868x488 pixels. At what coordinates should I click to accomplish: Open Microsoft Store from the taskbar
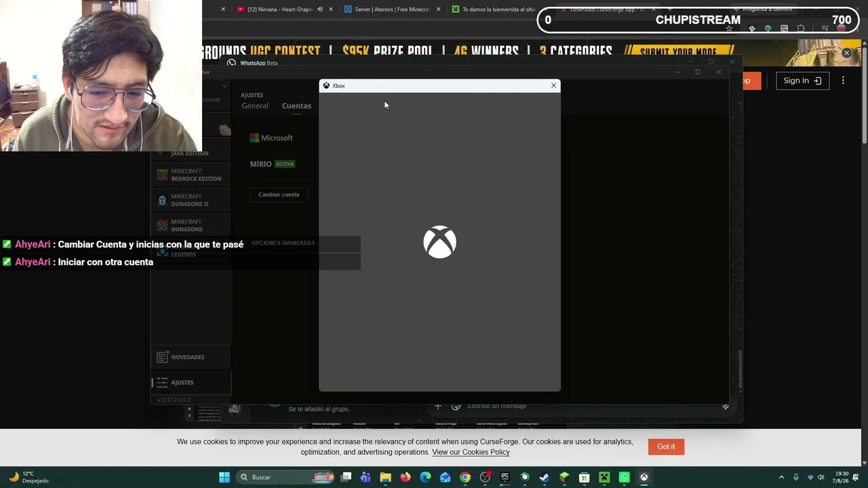click(x=584, y=477)
